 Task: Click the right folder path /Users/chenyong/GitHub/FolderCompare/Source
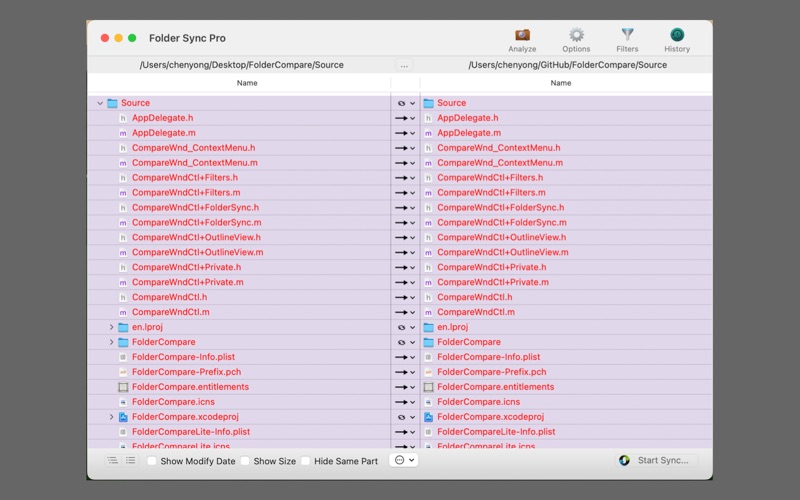tap(567, 65)
